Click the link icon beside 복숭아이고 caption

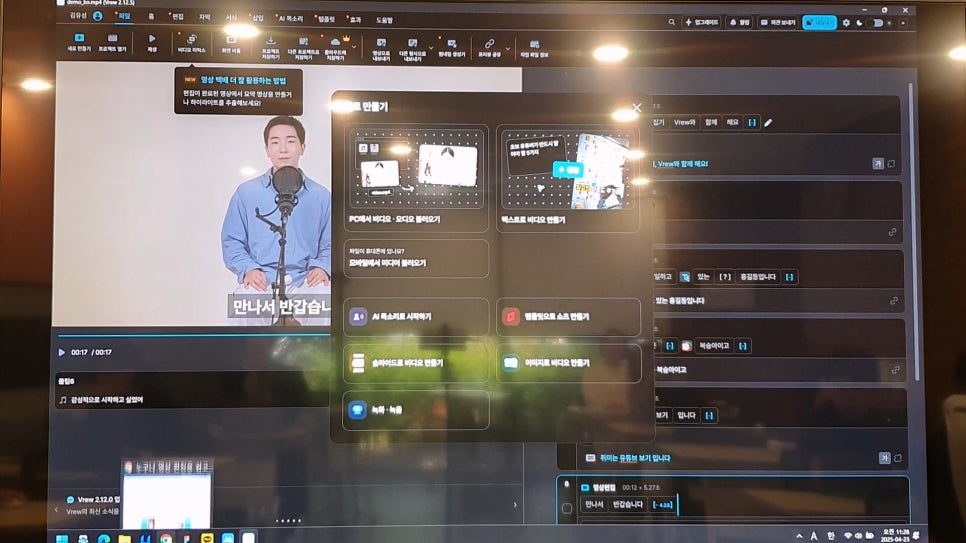(x=895, y=370)
